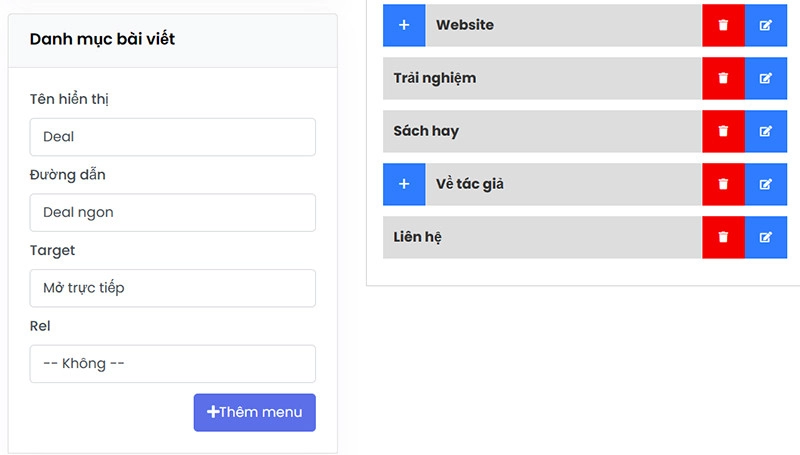
Task: Focus the Tên hiển thị input field
Action: click(x=172, y=137)
